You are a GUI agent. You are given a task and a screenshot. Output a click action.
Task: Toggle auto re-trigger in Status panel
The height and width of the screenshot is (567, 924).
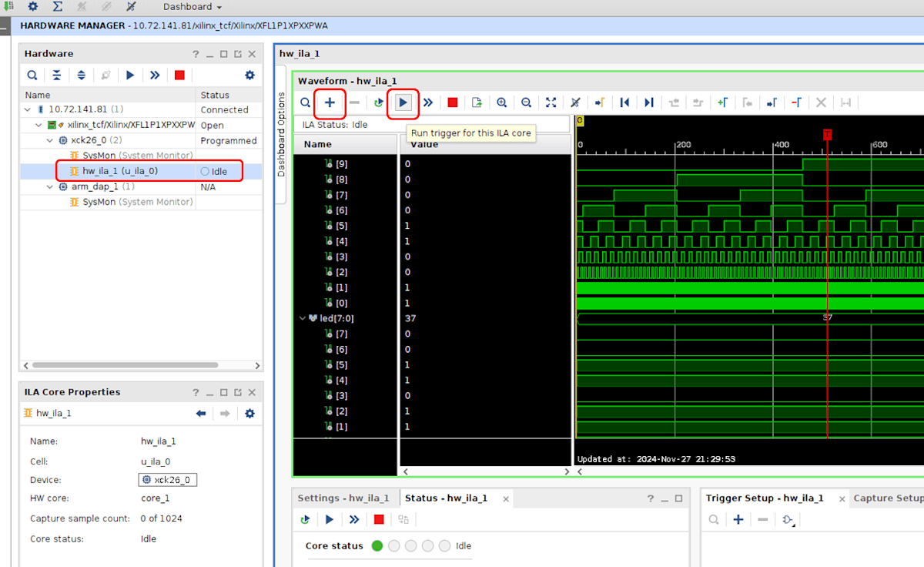tap(305, 520)
